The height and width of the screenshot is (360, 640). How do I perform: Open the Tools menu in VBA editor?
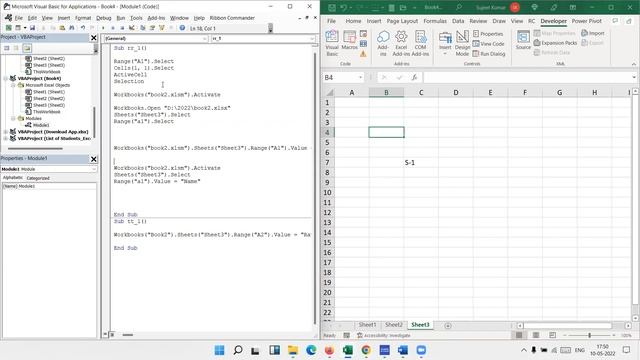pos(136,18)
